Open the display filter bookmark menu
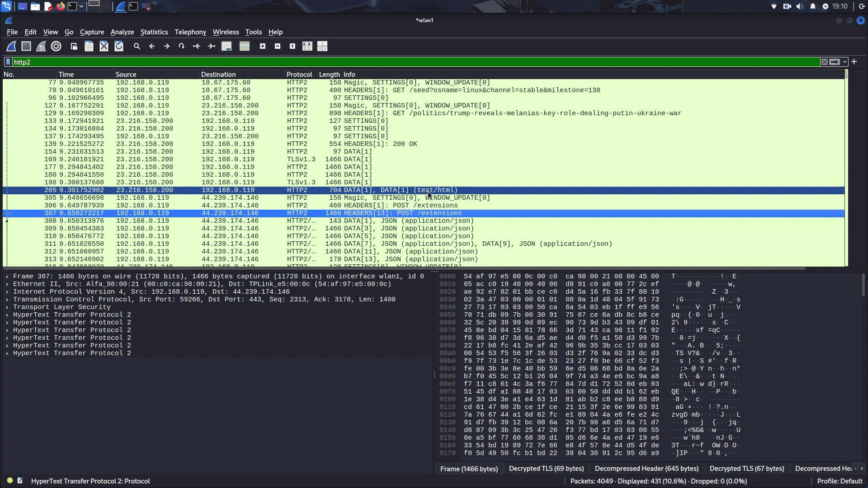Image resolution: width=868 pixels, height=488 pixels. [x=8, y=62]
